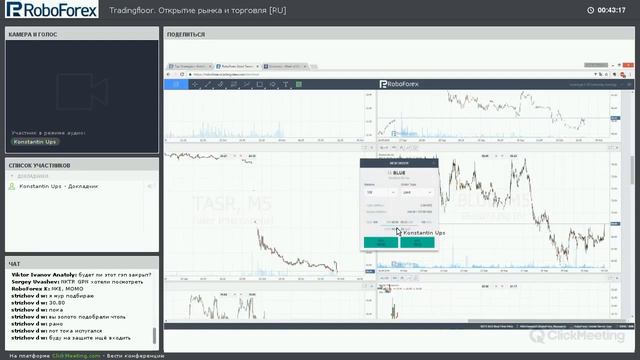Select the rectangle shape tool
Screen dimensions: 640x360
pyautogui.click(x=260, y=84)
